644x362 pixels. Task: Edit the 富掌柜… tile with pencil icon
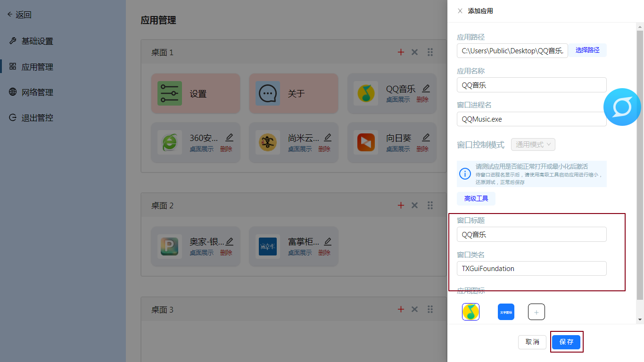(328, 241)
